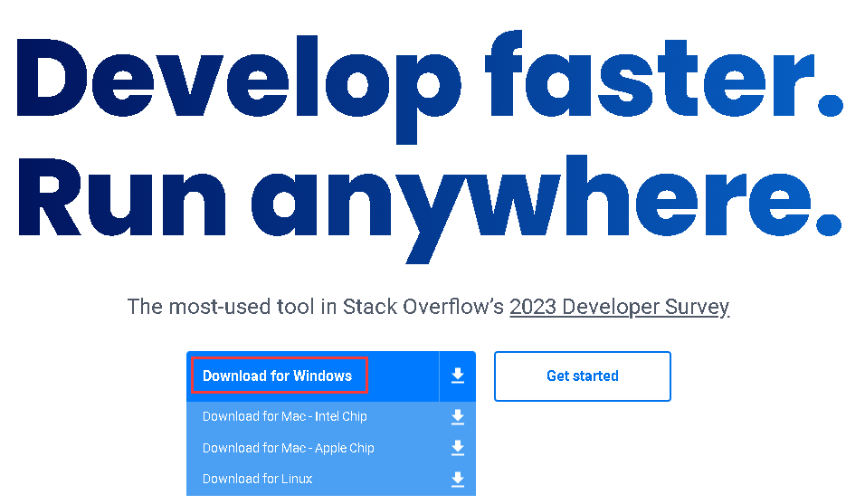Click the Download for Windows button
This screenshot has height=504, width=865.
(x=313, y=376)
